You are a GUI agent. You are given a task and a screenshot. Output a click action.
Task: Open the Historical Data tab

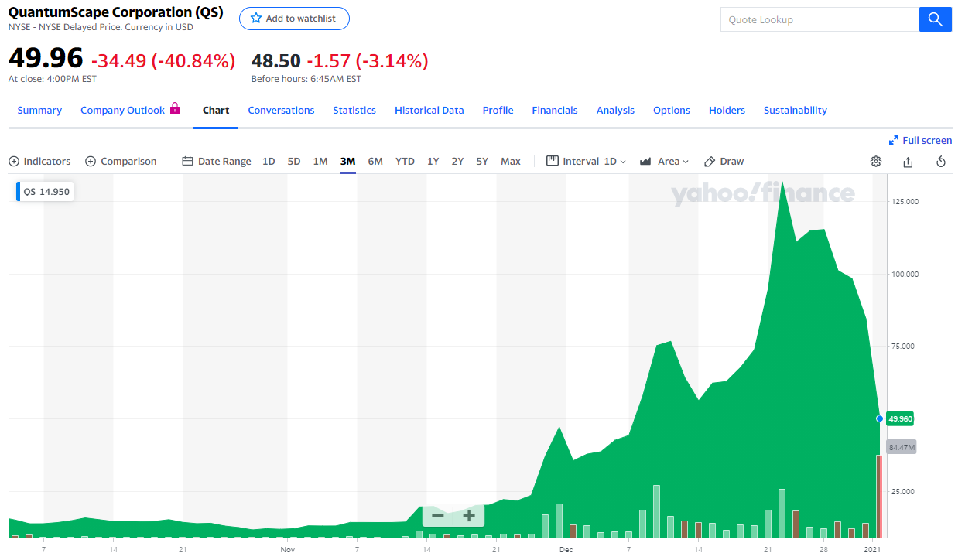[x=429, y=111]
